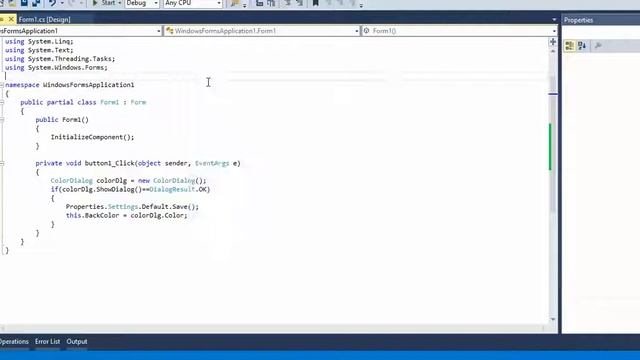Start debugging with the Start button
This screenshot has height=360, width=640.
pyautogui.click(x=104, y=3)
